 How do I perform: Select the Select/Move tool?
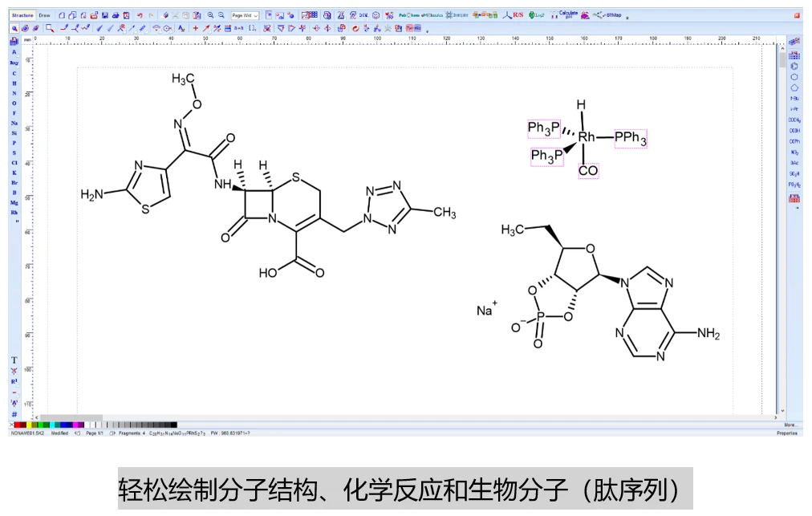click(x=14, y=29)
